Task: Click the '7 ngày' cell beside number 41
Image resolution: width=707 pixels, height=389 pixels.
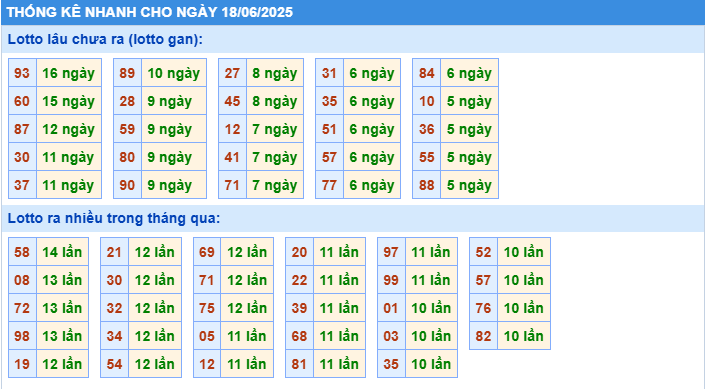Action: point(275,156)
